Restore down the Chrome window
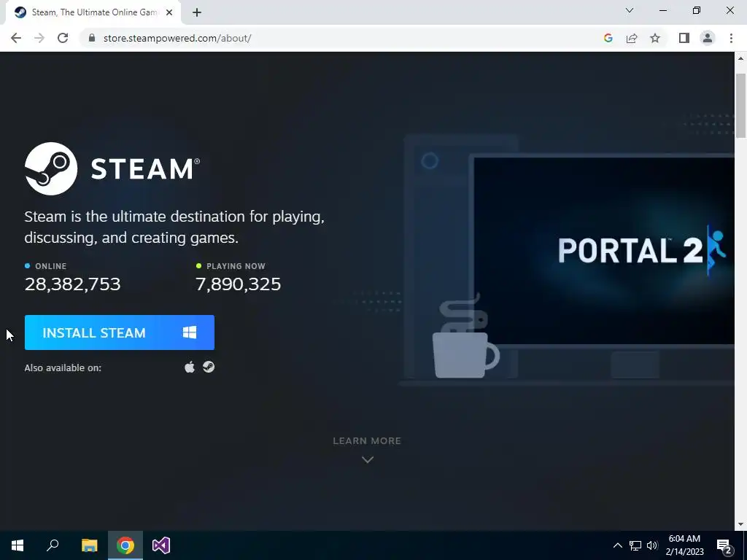The image size is (747, 560). (x=697, y=10)
